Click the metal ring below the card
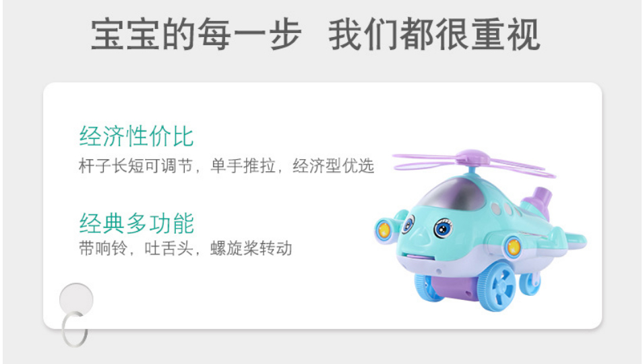This screenshot has width=643, height=364. [x=75, y=329]
